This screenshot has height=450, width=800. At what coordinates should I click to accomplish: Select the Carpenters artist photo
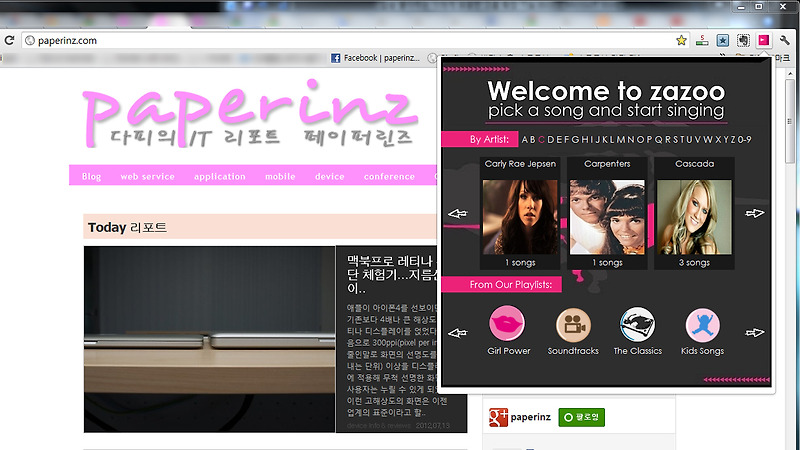pyautogui.click(x=607, y=217)
